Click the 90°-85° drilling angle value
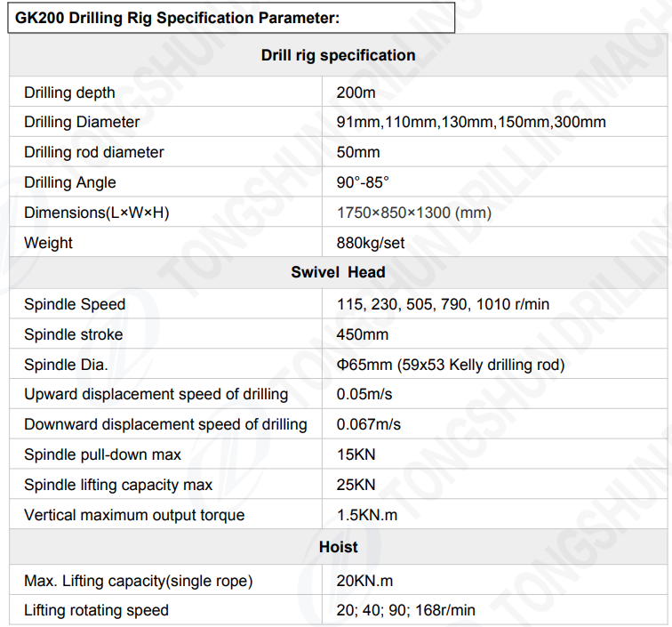Viewport: 672px width, 627px height. pos(363,182)
